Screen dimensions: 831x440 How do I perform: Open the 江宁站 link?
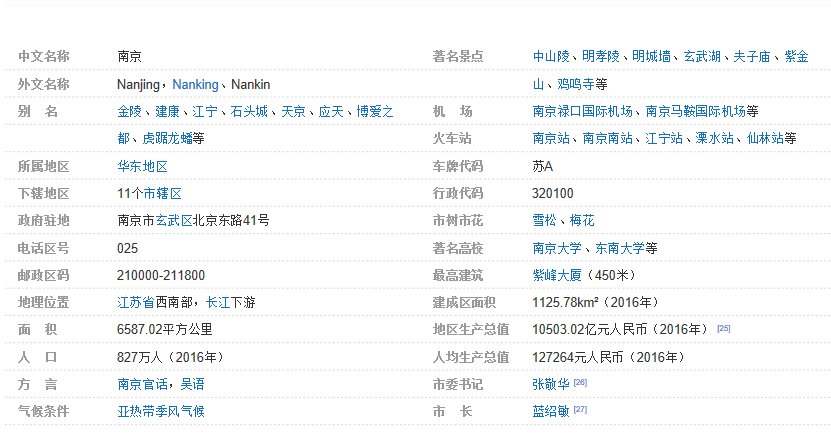pos(664,138)
